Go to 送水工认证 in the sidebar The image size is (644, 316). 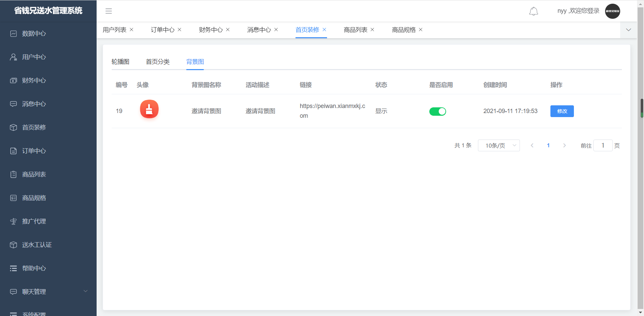click(37, 245)
